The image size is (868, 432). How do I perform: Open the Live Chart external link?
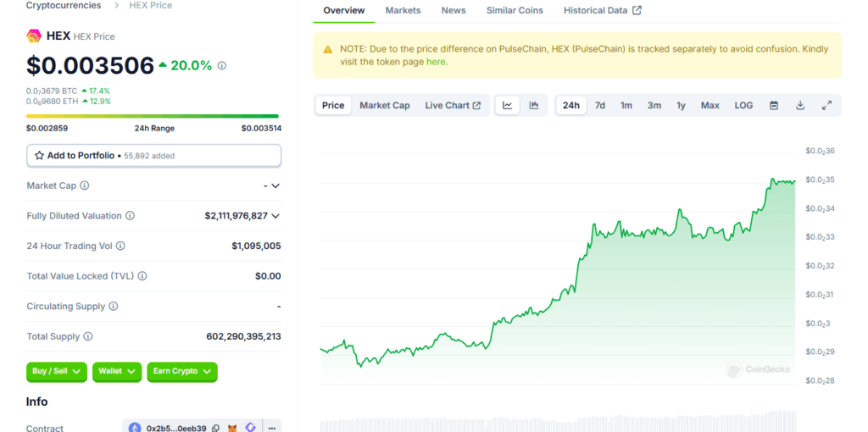point(453,105)
